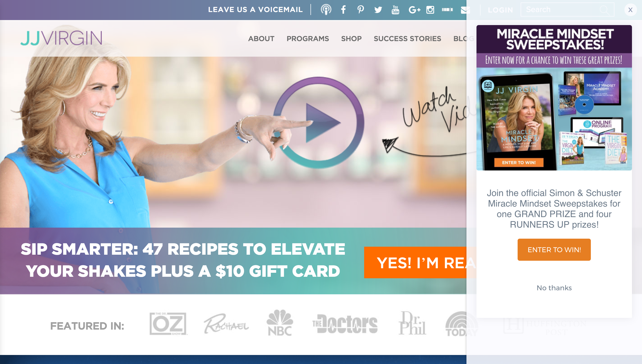Screen dimensions: 642x364
Task: Visit the Facebook page icon
Action: coord(343,10)
